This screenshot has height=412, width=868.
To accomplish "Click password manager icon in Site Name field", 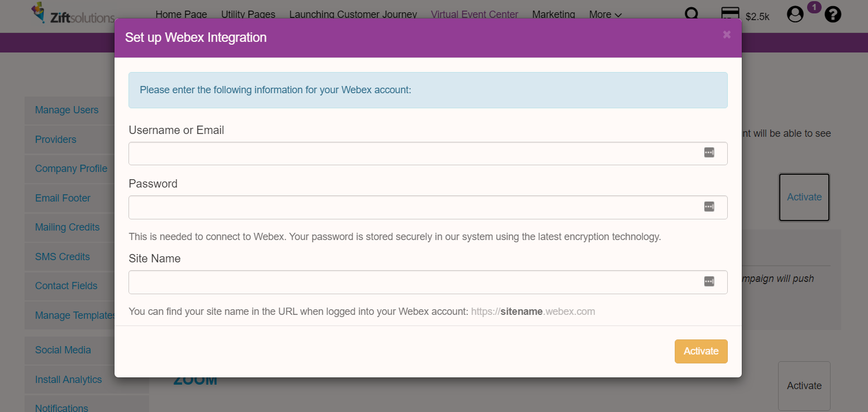I will point(709,281).
